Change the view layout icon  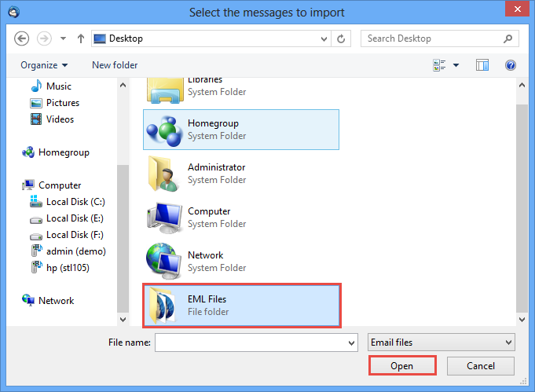439,65
